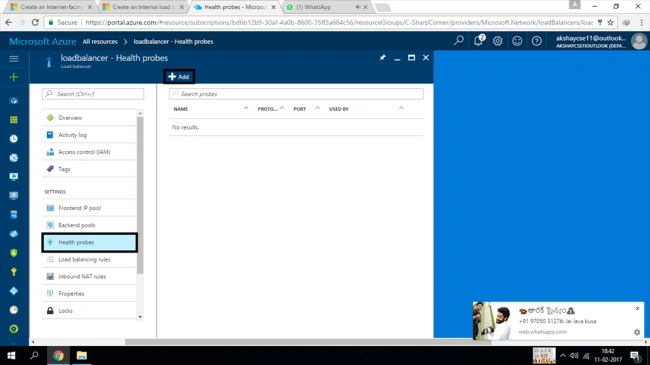Open WhatsApp notification settings gear

click(x=637, y=332)
